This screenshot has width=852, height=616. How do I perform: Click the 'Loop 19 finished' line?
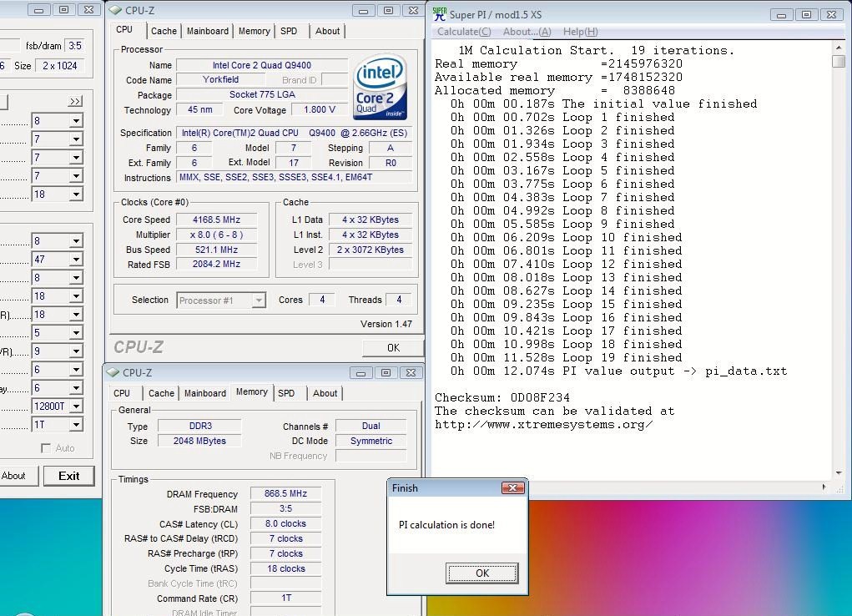coord(566,358)
